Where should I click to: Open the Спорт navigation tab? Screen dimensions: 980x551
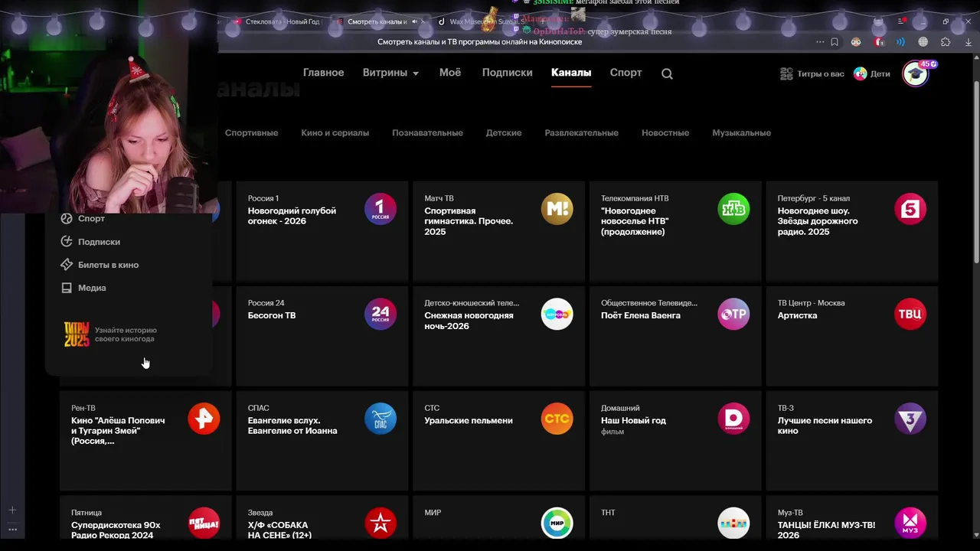(x=626, y=73)
